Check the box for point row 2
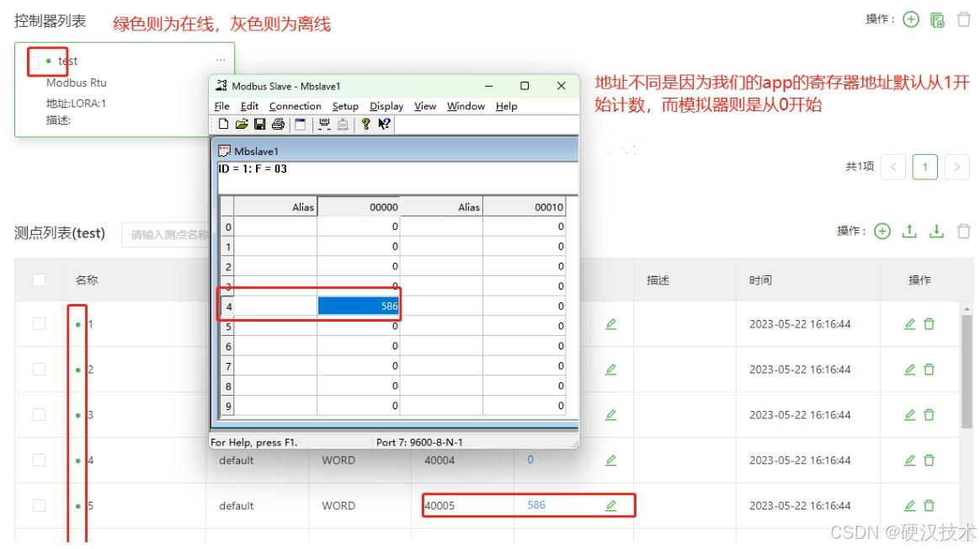This screenshot has width=980, height=549. (x=39, y=370)
